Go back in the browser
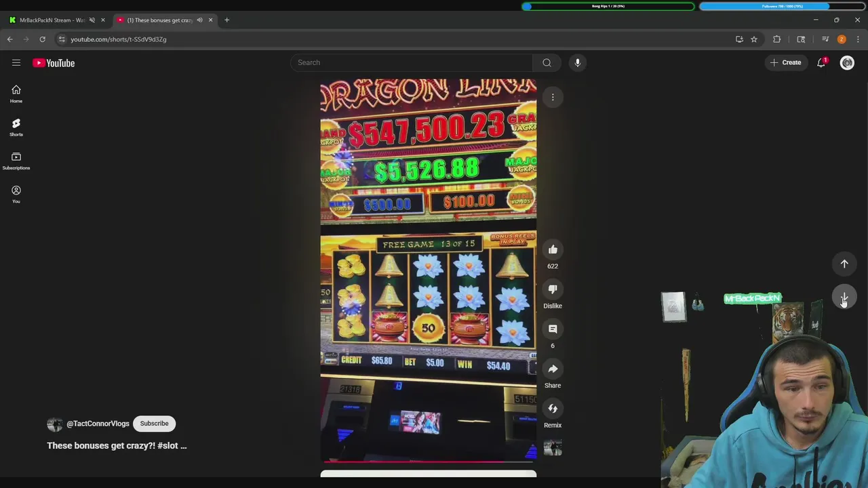The height and width of the screenshot is (488, 868). click(x=10, y=39)
